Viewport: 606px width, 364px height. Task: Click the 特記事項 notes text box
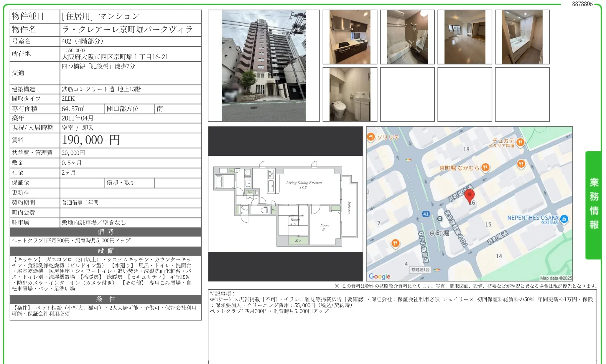402,327
